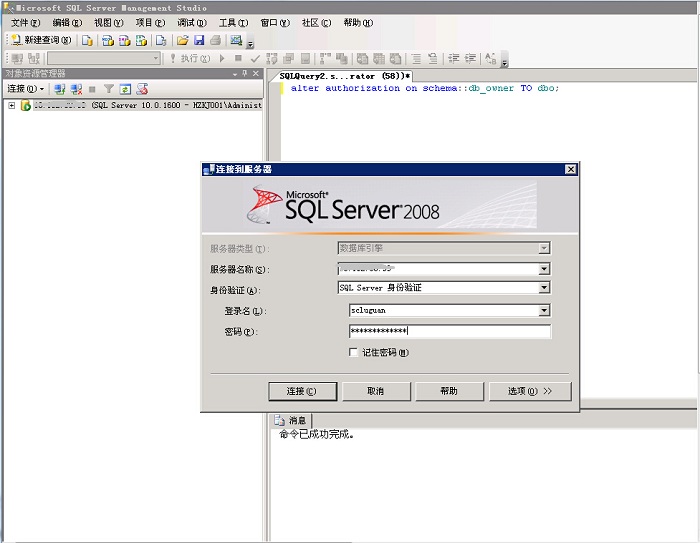Viewport: 700px width, 543px height.
Task: Click the Increase Indent icon
Action: [470, 58]
